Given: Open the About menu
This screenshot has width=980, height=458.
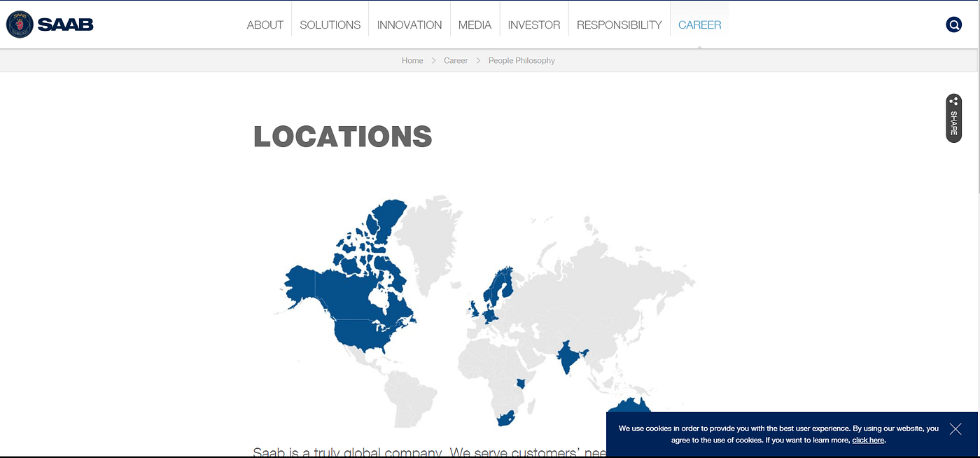Looking at the screenshot, I should coord(265,25).
